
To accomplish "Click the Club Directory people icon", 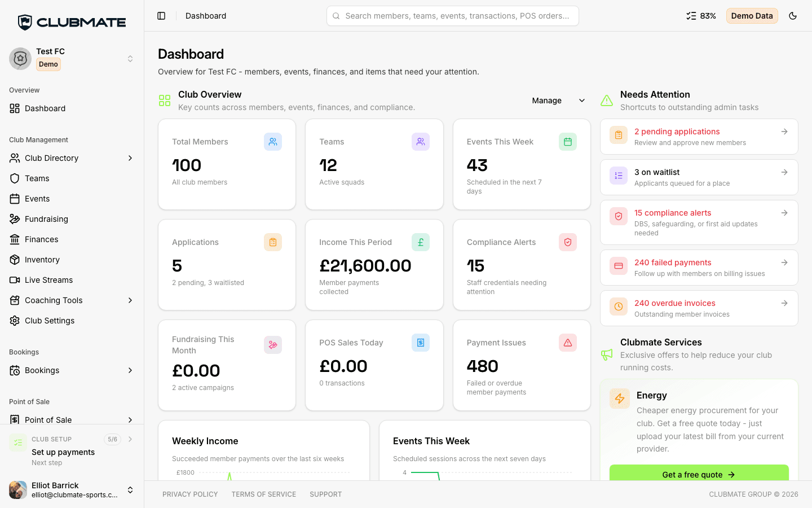I will click(15, 158).
